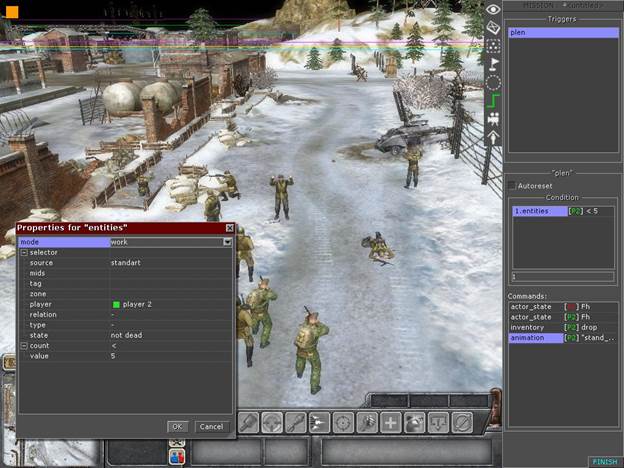Screen dimensions: 624x468
Task: Click the FINISH button
Action: [x=604, y=462]
